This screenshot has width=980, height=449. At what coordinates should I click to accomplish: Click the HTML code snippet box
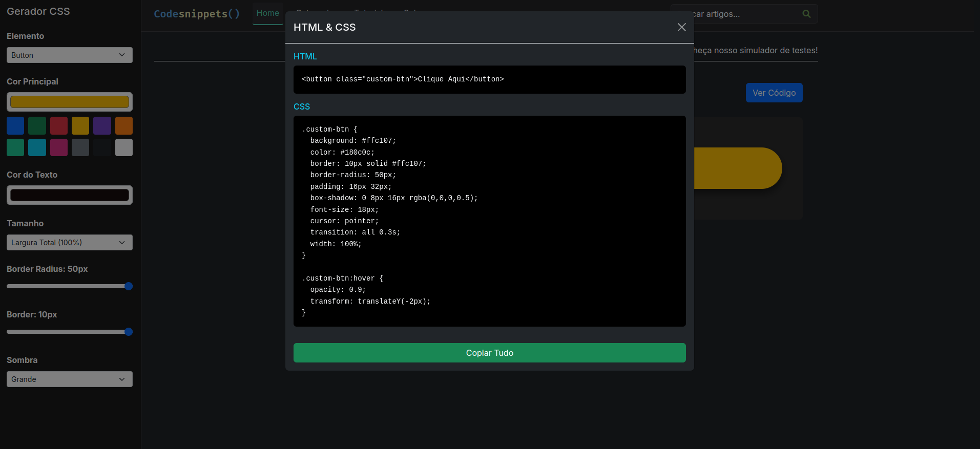(489, 79)
